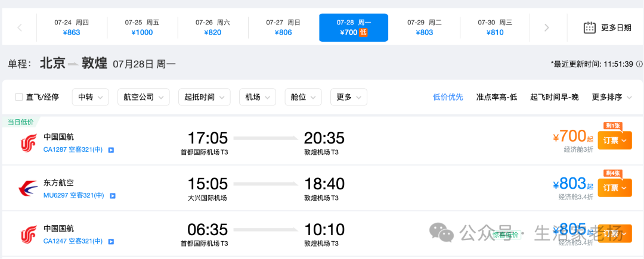The image size is (644, 259).
Task: Click arrival time 20:35
Action: 324,138
